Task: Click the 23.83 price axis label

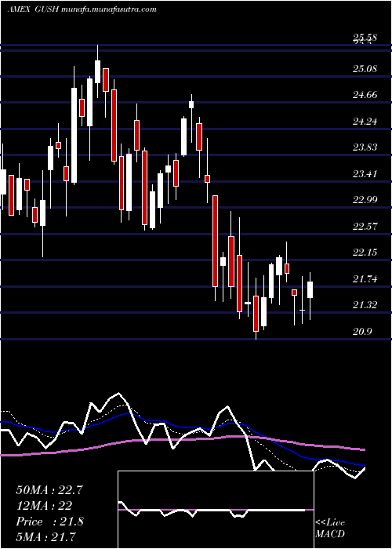Action: pyautogui.click(x=365, y=147)
